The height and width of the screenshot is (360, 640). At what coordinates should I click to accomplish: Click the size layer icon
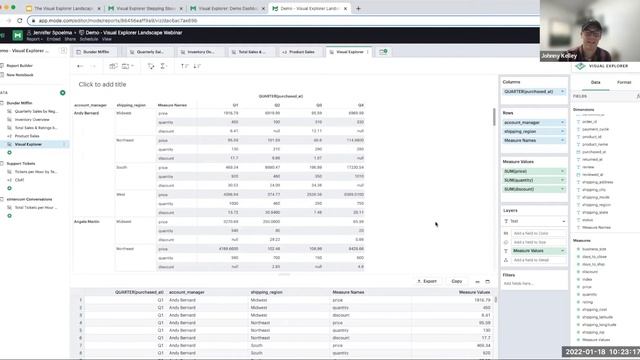pos(506,242)
